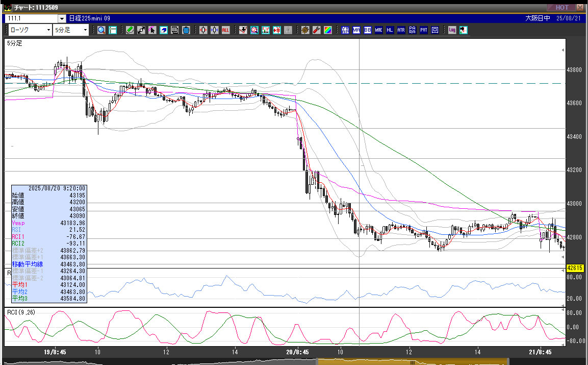Screen dimensions: 588x365
Task: Open the brown chip settings icon
Action: pyautogui.click(x=305, y=30)
